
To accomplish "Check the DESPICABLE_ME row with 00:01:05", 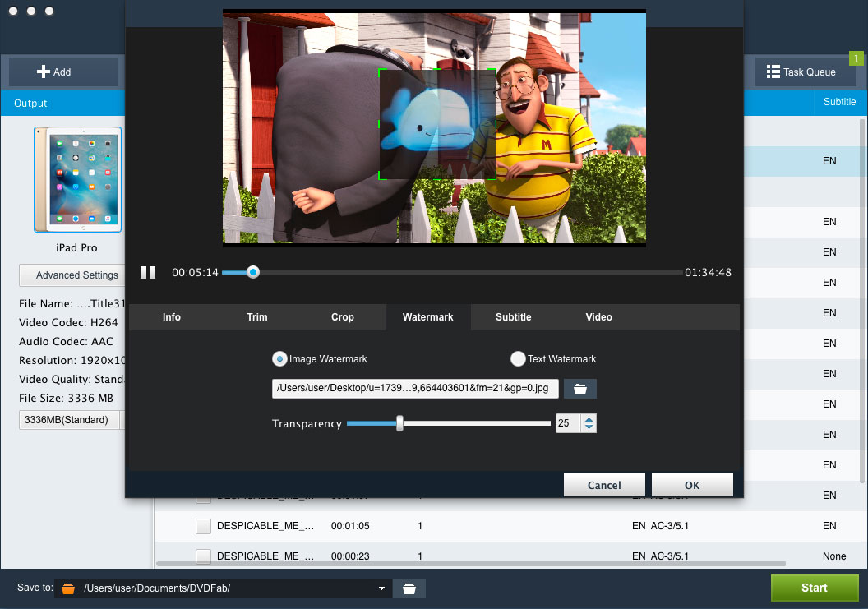I will [203, 526].
